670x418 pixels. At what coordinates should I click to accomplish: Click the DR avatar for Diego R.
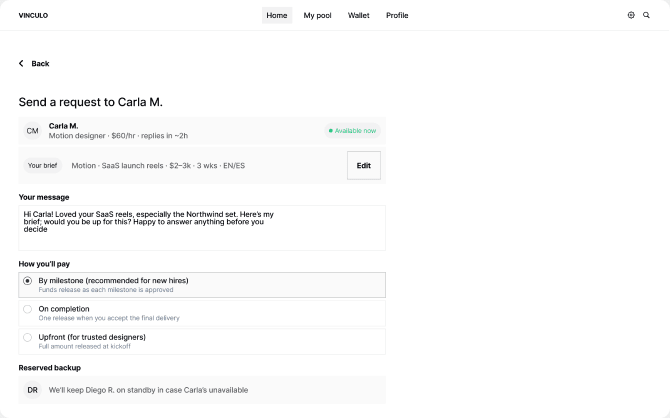32,390
